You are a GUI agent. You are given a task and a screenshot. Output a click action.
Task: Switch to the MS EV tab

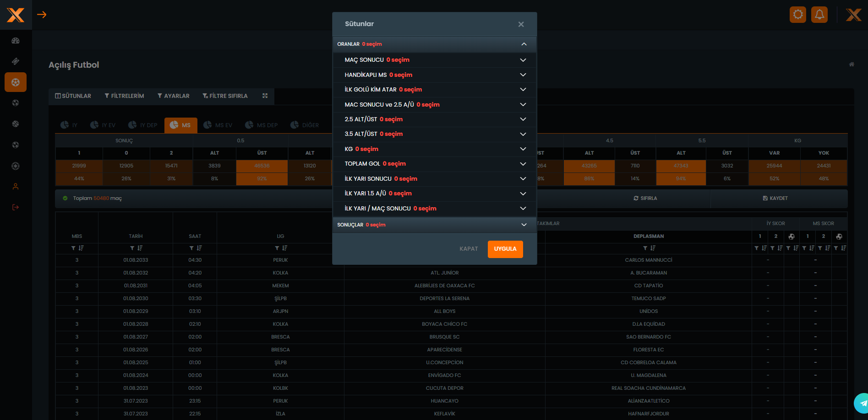click(218, 125)
